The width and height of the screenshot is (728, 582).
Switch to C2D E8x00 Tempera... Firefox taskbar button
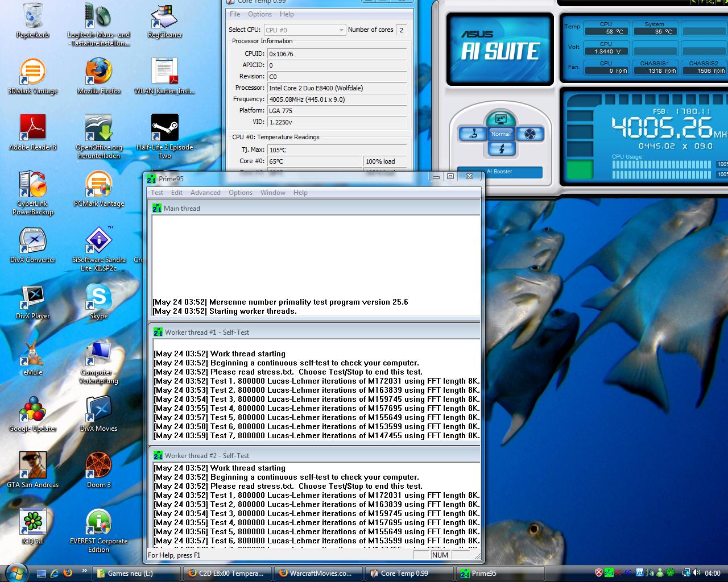point(228,573)
